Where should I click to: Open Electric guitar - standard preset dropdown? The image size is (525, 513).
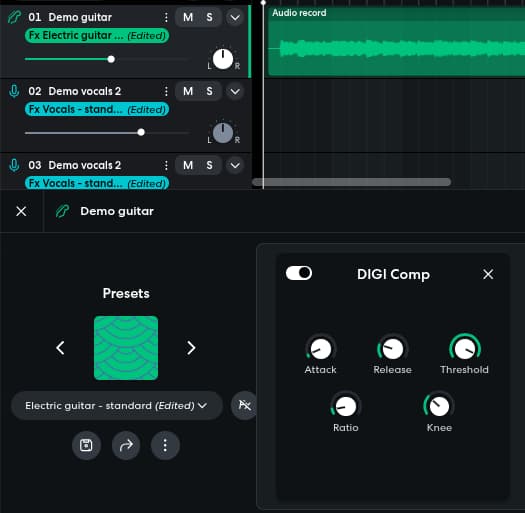(x=117, y=406)
